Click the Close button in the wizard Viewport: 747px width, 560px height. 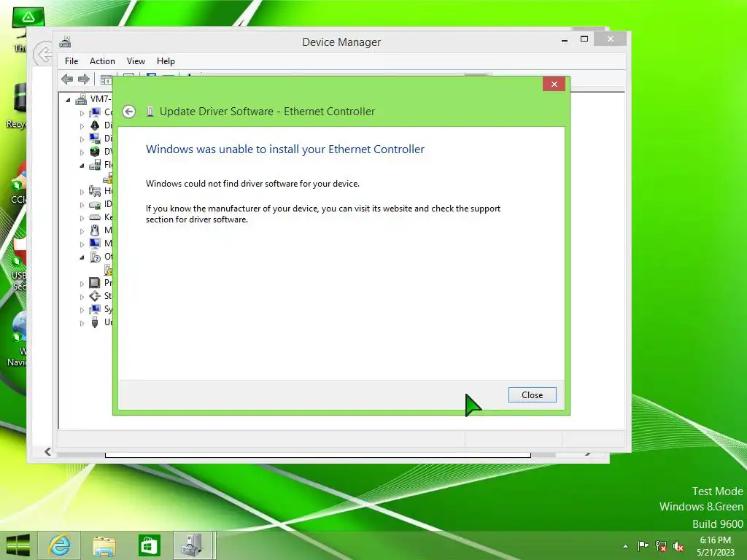[x=532, y=394]
